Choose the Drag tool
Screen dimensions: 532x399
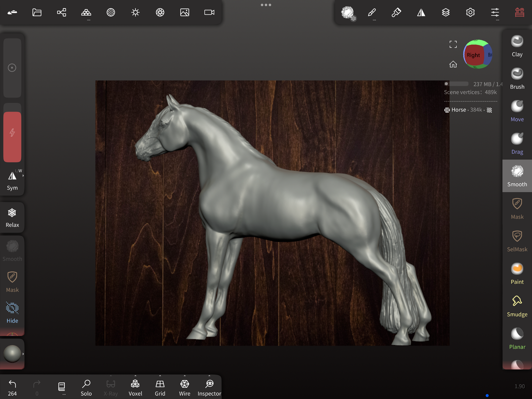click(x=517, y=143)
